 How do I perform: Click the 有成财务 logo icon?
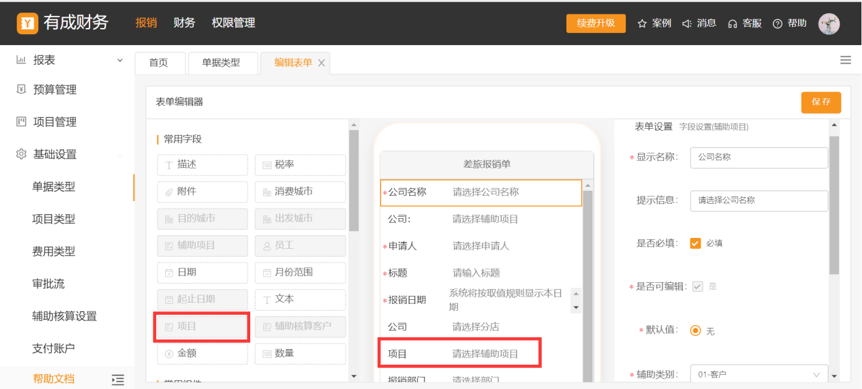click(27, 23)
